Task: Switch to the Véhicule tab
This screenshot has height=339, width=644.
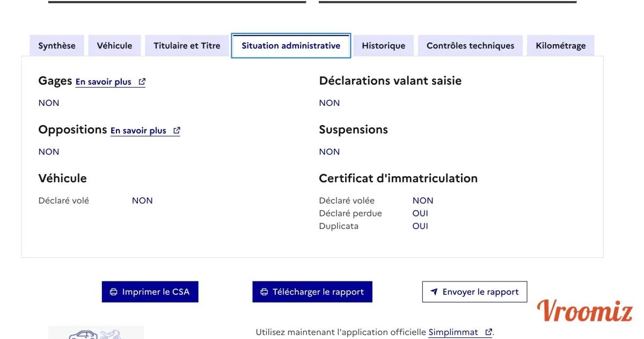Action: coord(114,46)
